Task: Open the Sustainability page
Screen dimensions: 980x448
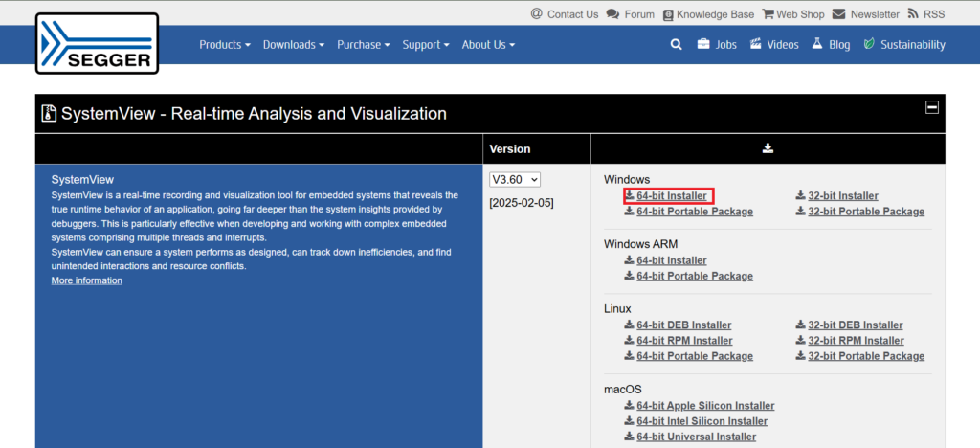Action: (x=912, y=45)
